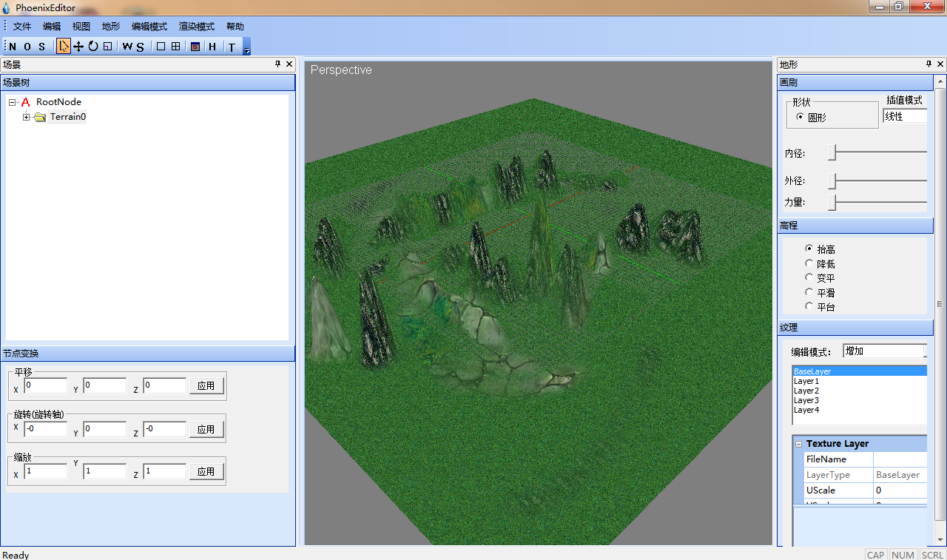947x560 pixels.
Task: Click the 外径 slider thumb
Action: tap(832, 180)
